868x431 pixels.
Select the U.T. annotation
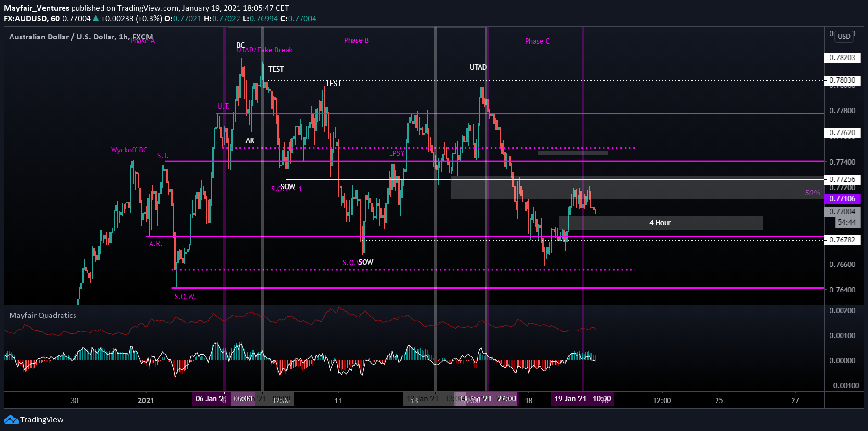pos(223,106)
